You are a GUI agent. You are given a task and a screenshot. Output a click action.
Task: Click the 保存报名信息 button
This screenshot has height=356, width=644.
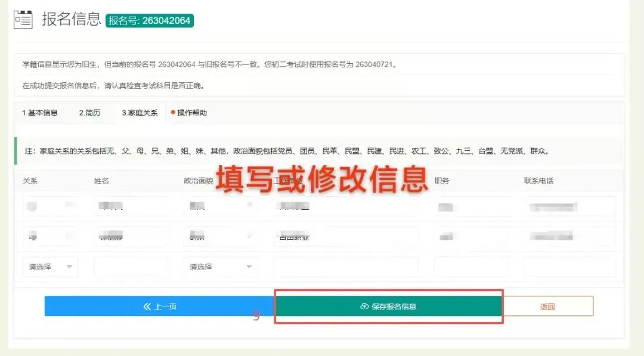tap(389, 306)
